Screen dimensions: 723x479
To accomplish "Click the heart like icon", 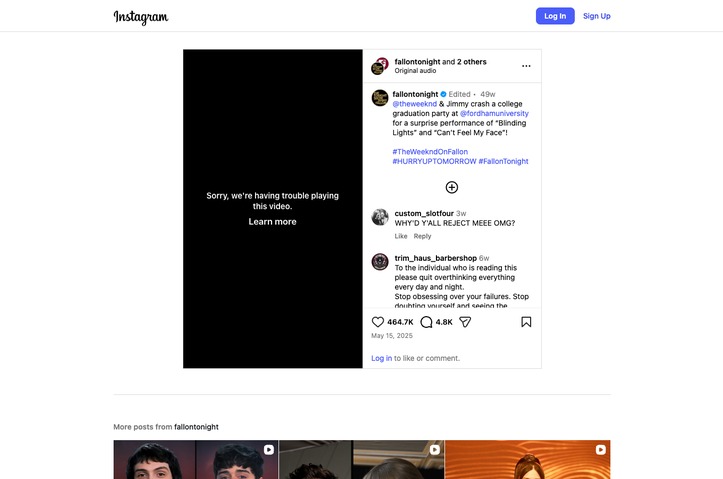I will pyautogui.click(x=378, y=322).
